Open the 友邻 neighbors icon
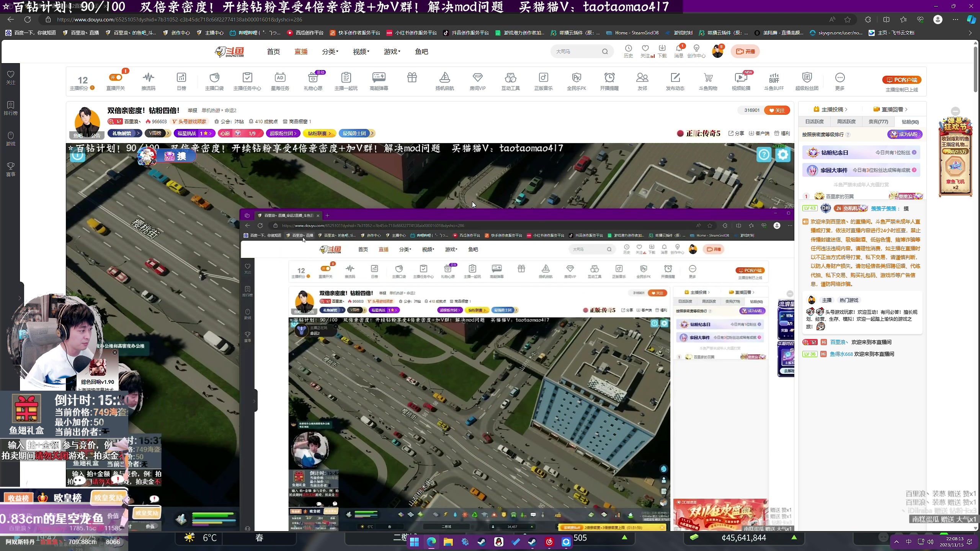Image resolution: width=980 pixels, height=551 pixels. (642, 81)
